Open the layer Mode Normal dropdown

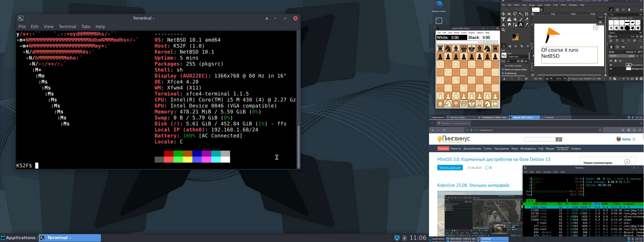click(631, 52)
